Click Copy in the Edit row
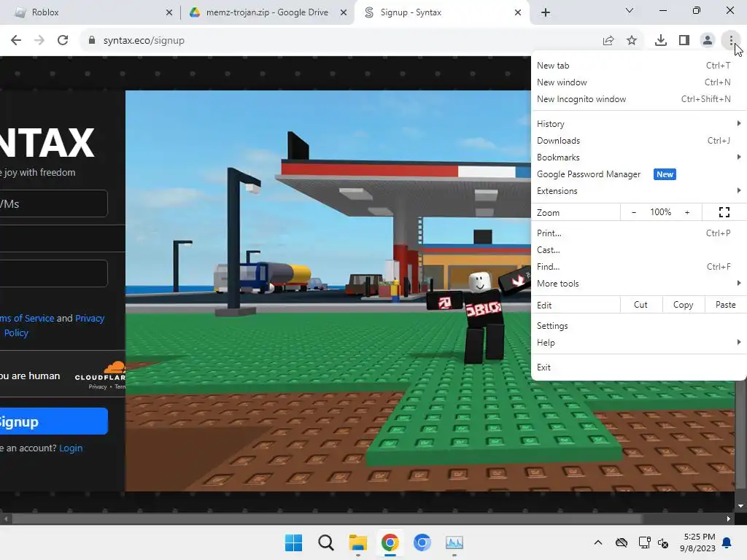747x560 pixels. tap(683, 305)
